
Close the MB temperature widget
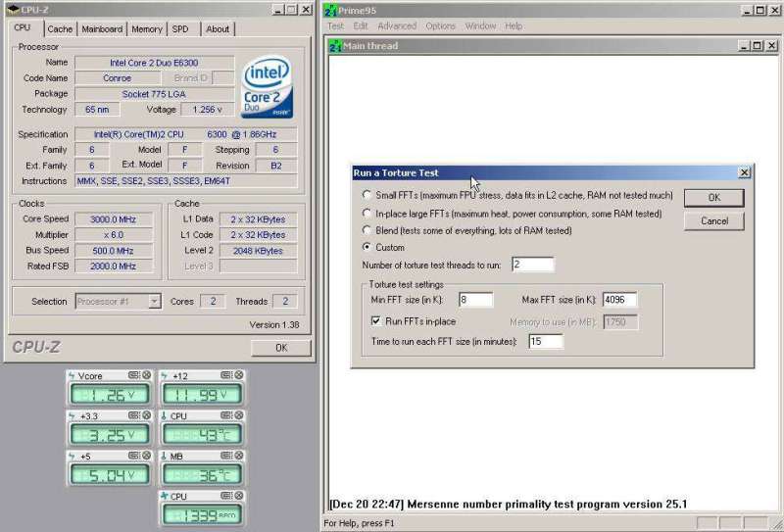coord(239,456)
